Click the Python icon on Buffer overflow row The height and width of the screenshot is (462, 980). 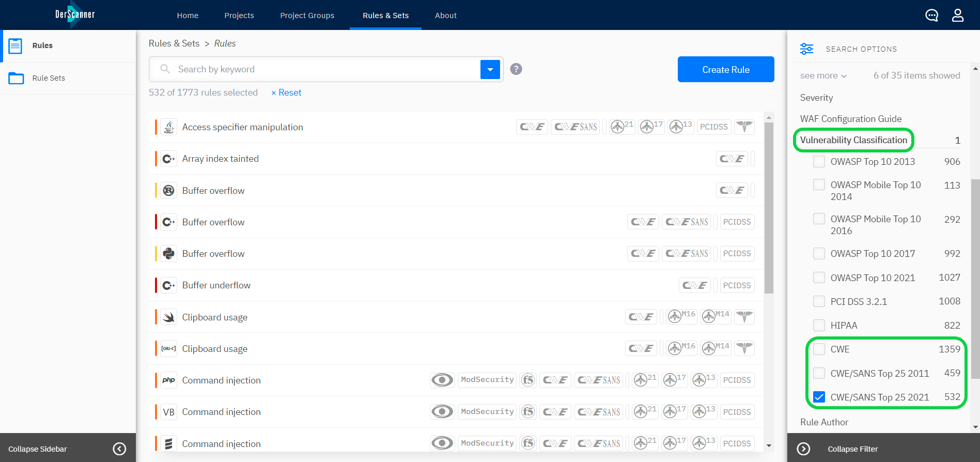point(168,253)
